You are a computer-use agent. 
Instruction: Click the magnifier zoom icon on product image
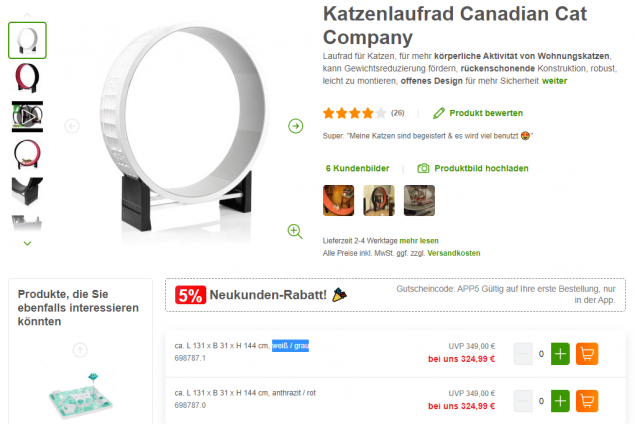pos(295,231)
